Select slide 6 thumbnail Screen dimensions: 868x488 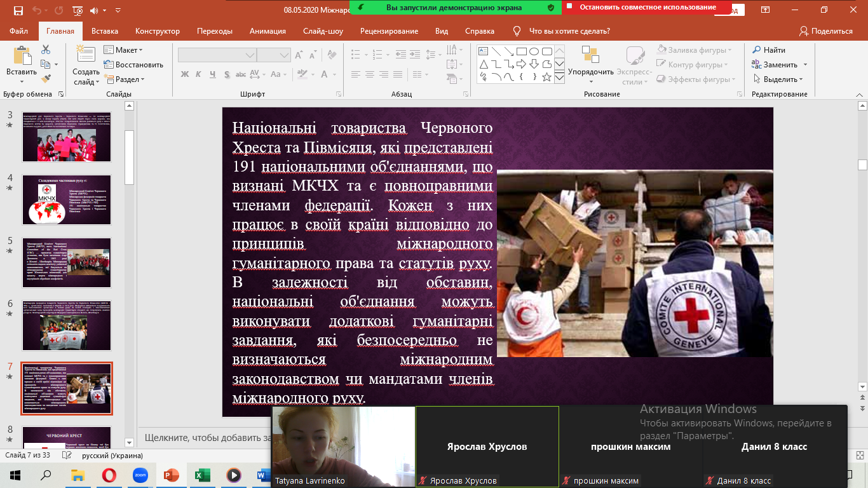tap(67, 325)
